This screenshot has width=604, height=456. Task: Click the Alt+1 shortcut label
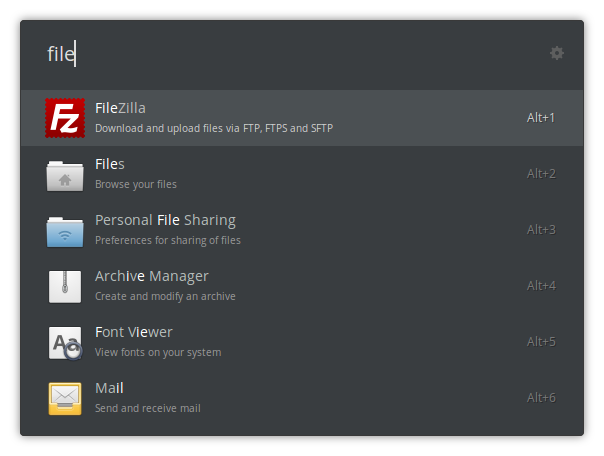[541, 118]
